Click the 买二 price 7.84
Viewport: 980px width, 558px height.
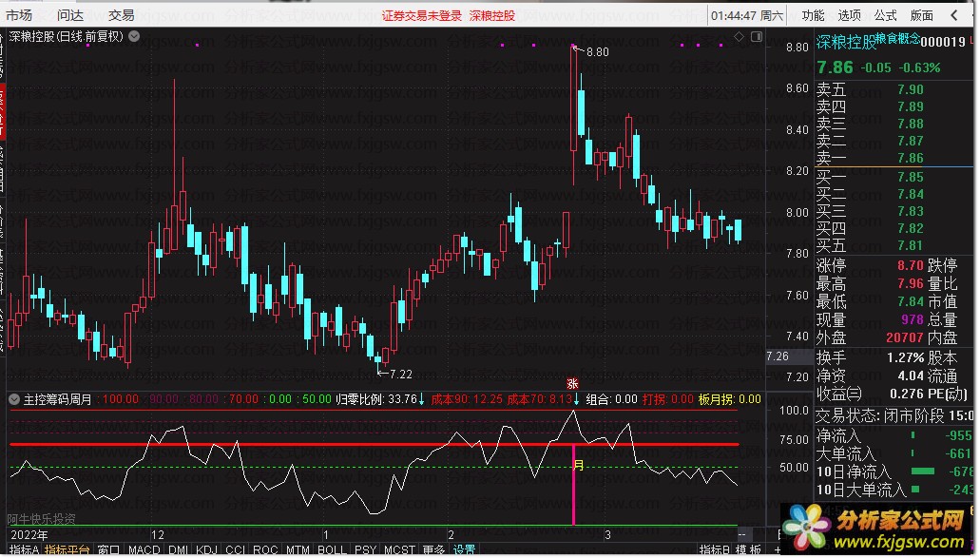(911, 194)
